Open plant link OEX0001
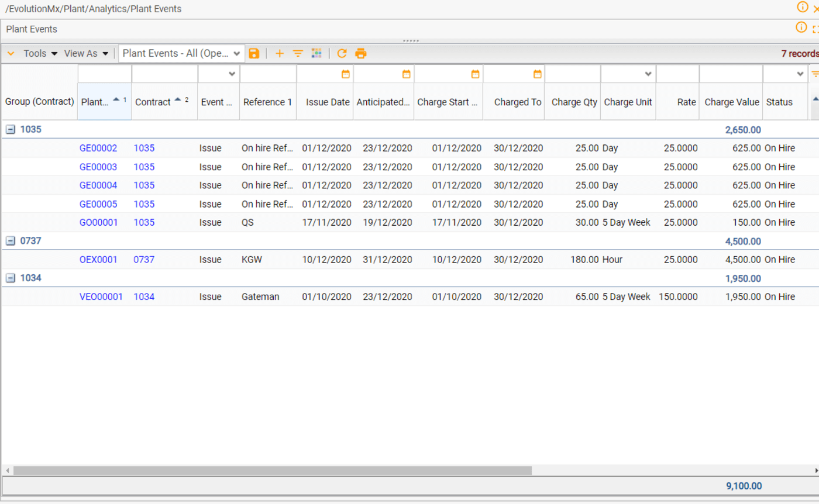The image size is (819, 504). 98,260
